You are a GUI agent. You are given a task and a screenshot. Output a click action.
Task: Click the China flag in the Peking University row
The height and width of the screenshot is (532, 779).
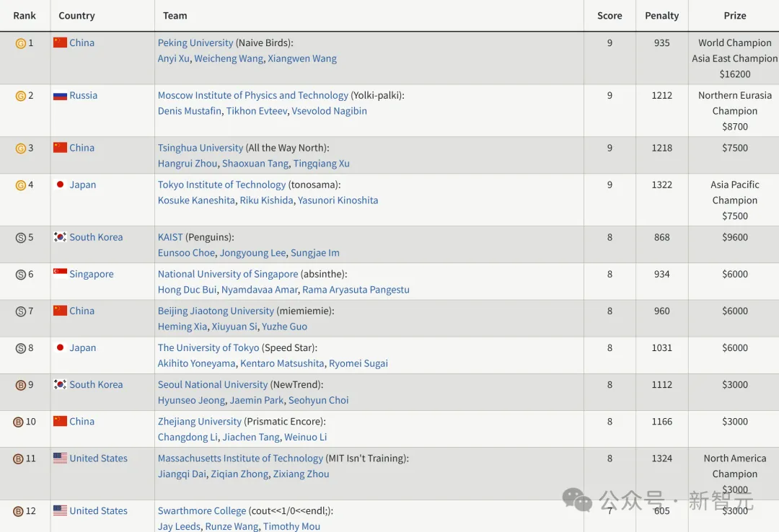(60, 43)
